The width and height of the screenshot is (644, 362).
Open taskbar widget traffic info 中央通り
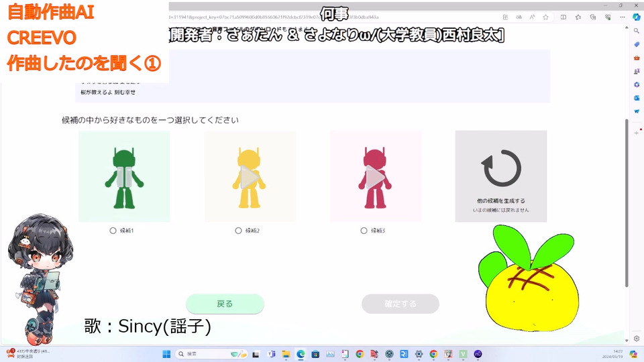28,354
